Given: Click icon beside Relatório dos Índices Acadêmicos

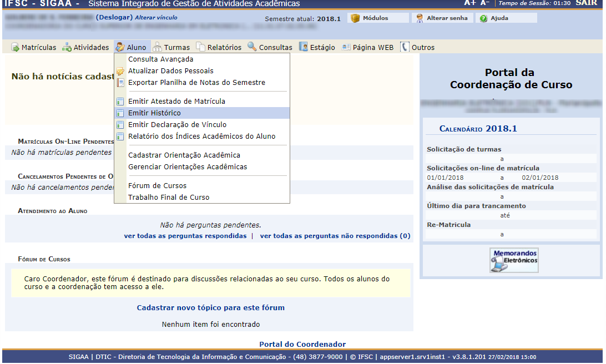Looking at the screenshot, I should [120, 136].
